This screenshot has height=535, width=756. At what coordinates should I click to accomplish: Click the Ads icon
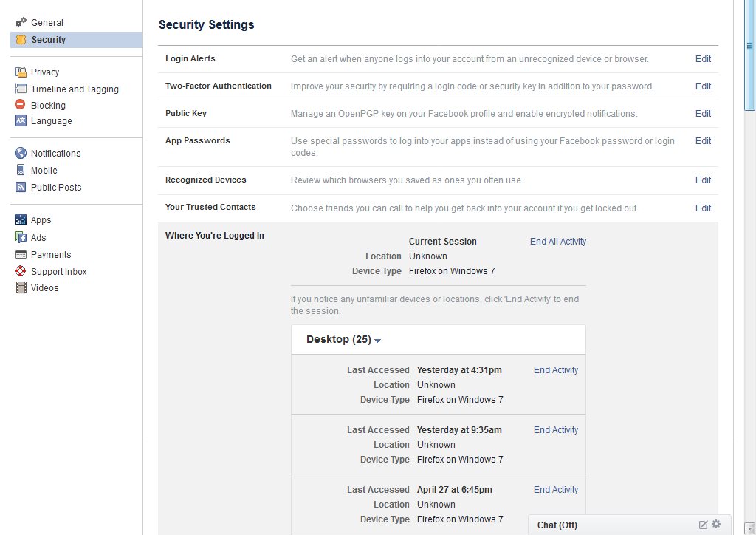21,237
